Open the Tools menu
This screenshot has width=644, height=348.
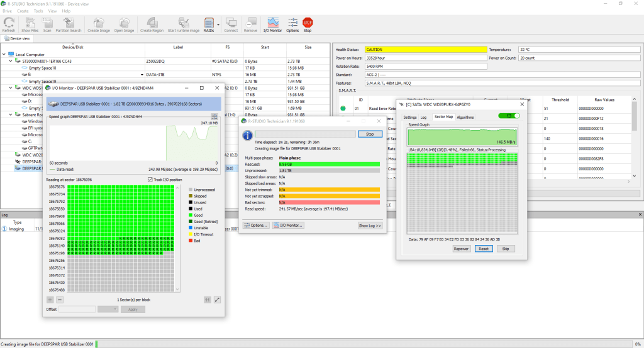tap(38, 11)
